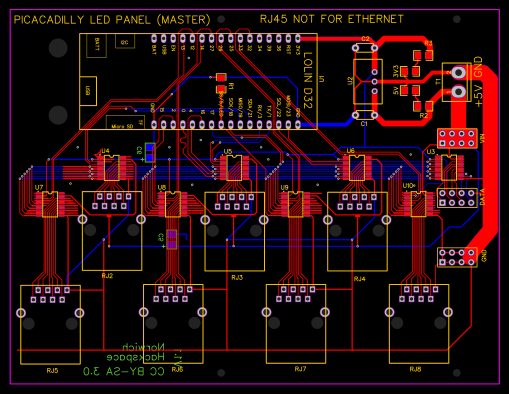Select the T1 terminal block GND pad
This screenshot has width=509, height=394.
click(459, 72)
